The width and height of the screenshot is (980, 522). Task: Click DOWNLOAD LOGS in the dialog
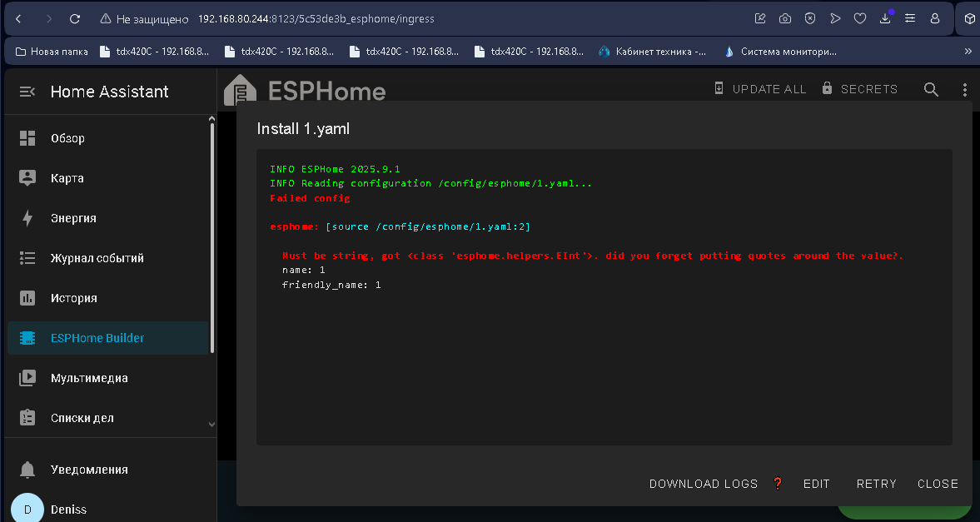click(704, 484)
